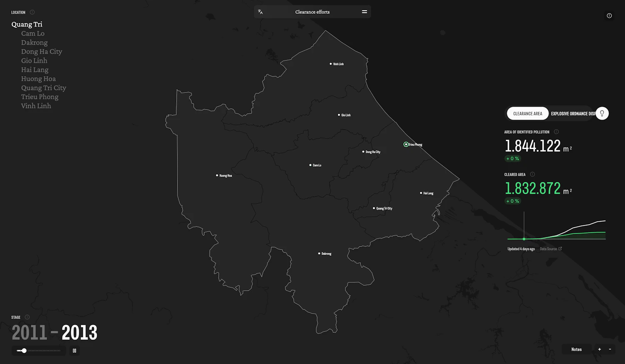Click info icon next to Location label

32,12
